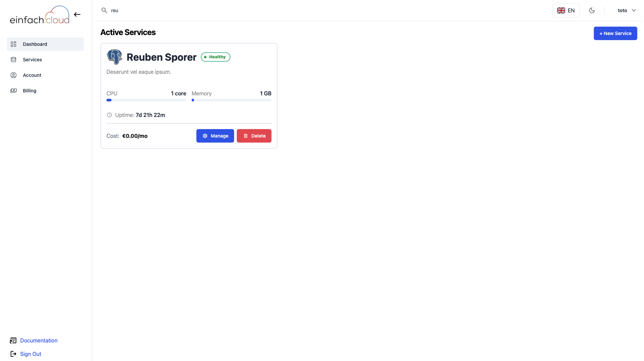
Task: Go to Services in sidebar
Action: (x=32, y=60)
